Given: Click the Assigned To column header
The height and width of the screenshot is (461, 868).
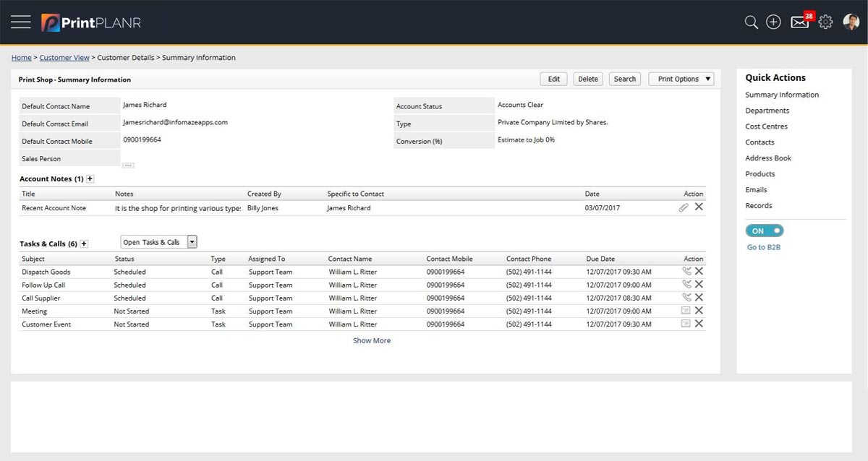Looking at the screenshot, I should click(x=267, y=259).
